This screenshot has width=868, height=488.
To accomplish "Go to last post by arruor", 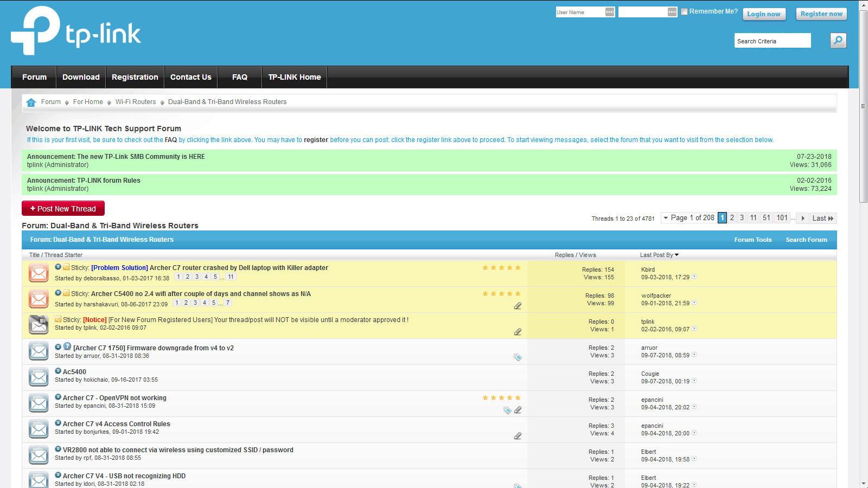I will tap(694, 355).
